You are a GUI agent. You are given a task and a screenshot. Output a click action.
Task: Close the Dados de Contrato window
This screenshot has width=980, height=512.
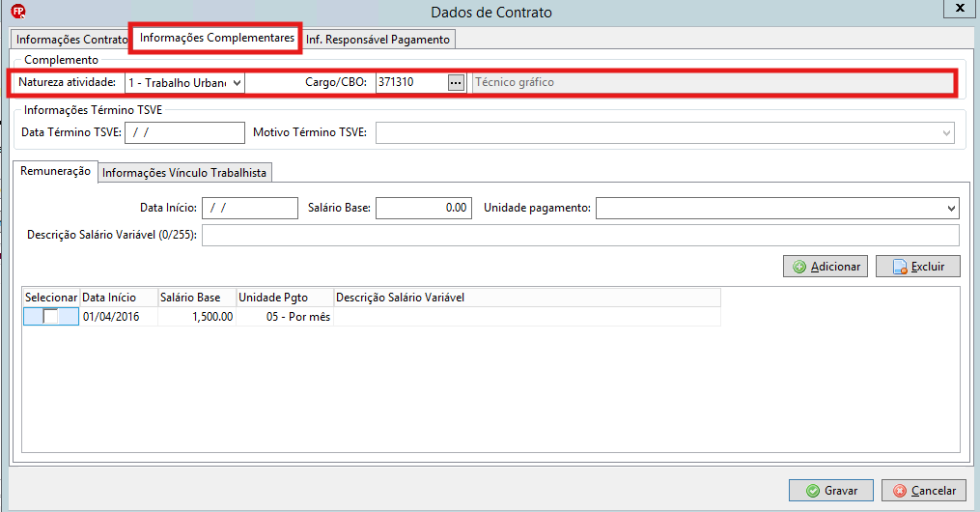pos(961,8)
